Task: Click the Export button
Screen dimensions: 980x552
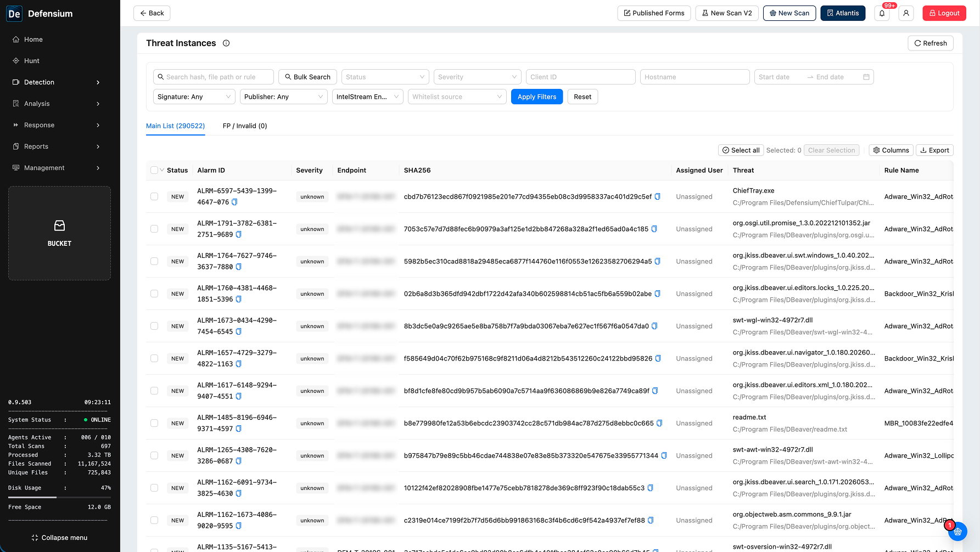Action: click(934, 150)
